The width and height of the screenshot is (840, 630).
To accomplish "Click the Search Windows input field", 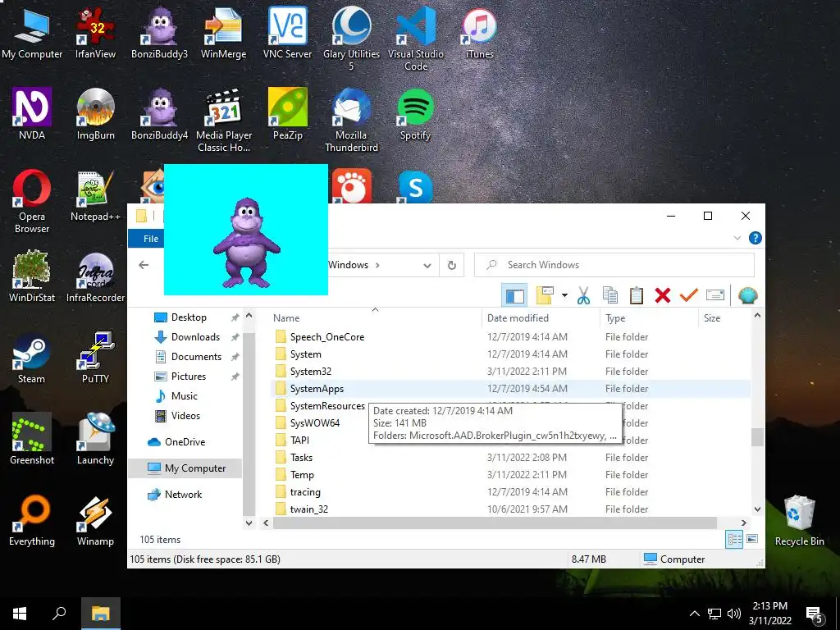I will click(614, 265).
